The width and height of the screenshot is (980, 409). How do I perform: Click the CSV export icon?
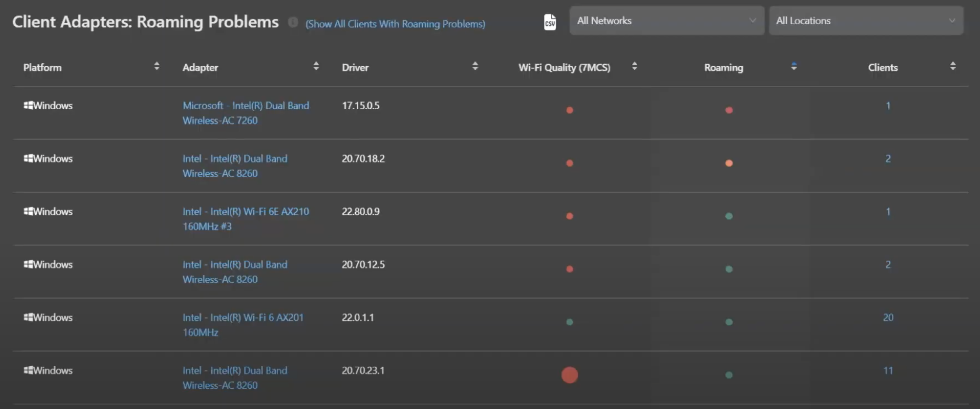(549, 22)
